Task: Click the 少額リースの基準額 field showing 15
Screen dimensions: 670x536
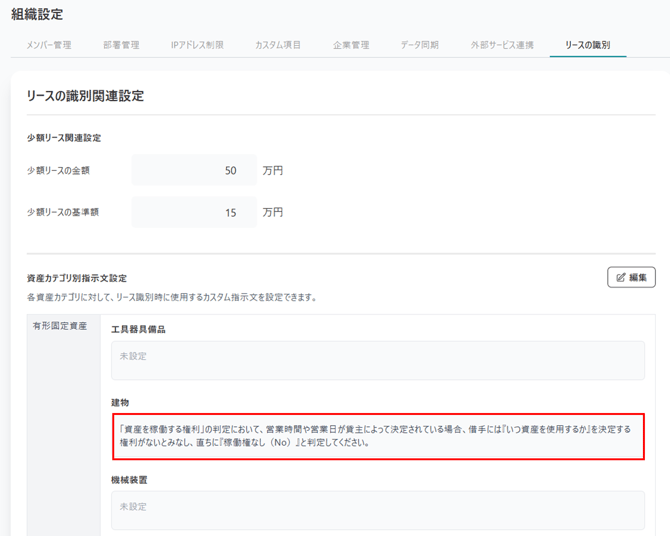Action: click(194, 213)
